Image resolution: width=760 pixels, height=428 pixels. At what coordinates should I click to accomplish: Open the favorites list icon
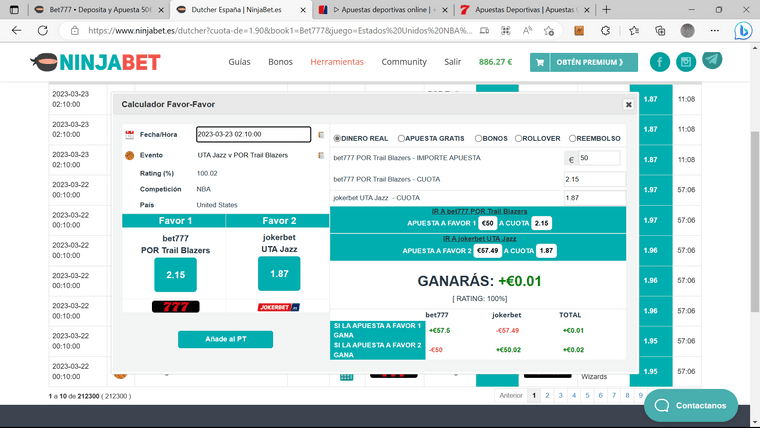tap(634, 31)
